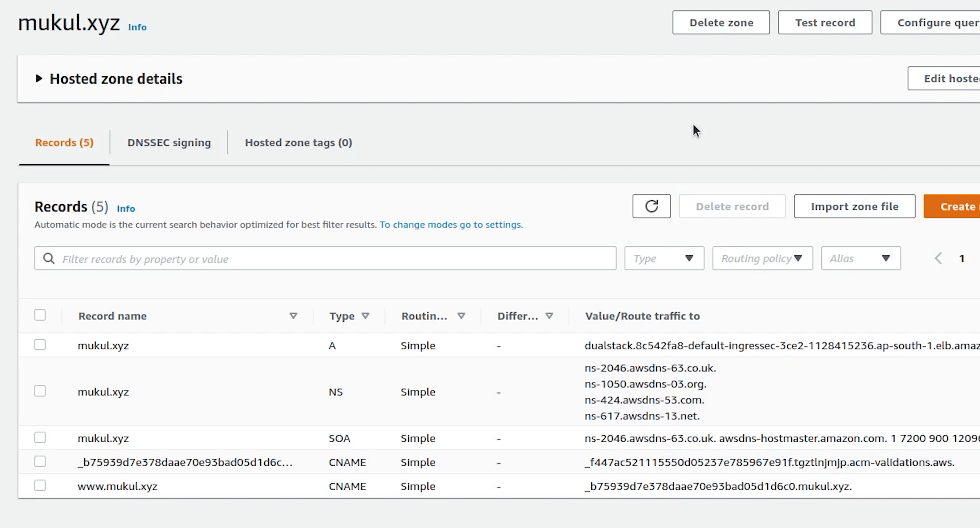This screenshot has height=528, width=980.
Task: Toggle the select-all records header checkbox
Action: (40, 315)
